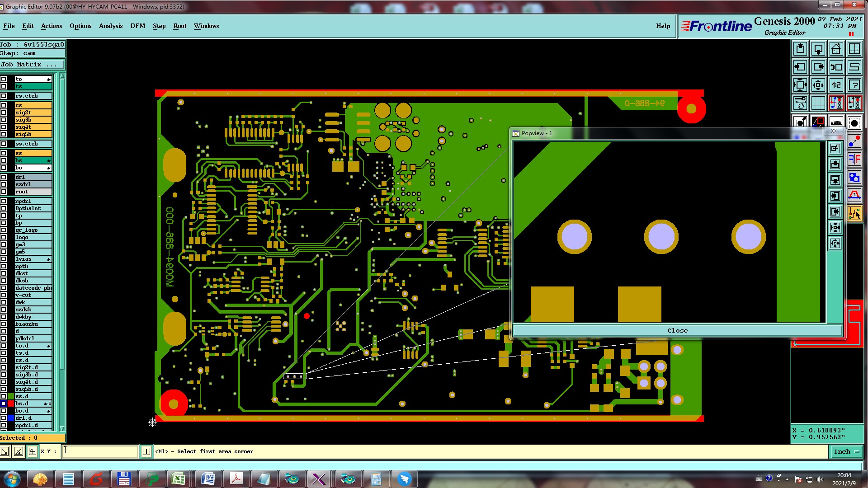Click the zoom in shrink icon
Image resolution: width=868 pixels, height=488 pixels.
click(x=818, y=85)
